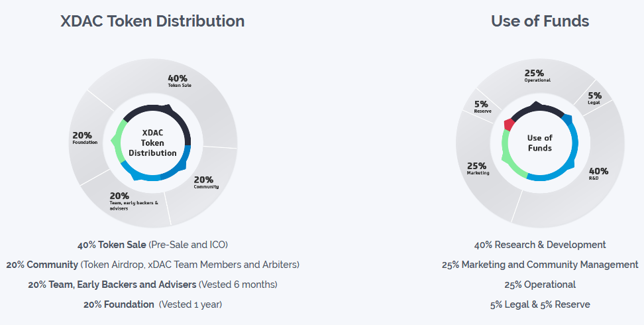644x325 pixels.
Task: Click the "20% Foundation (Vested 1 year)" description line
Action: (x=152, y=304)
